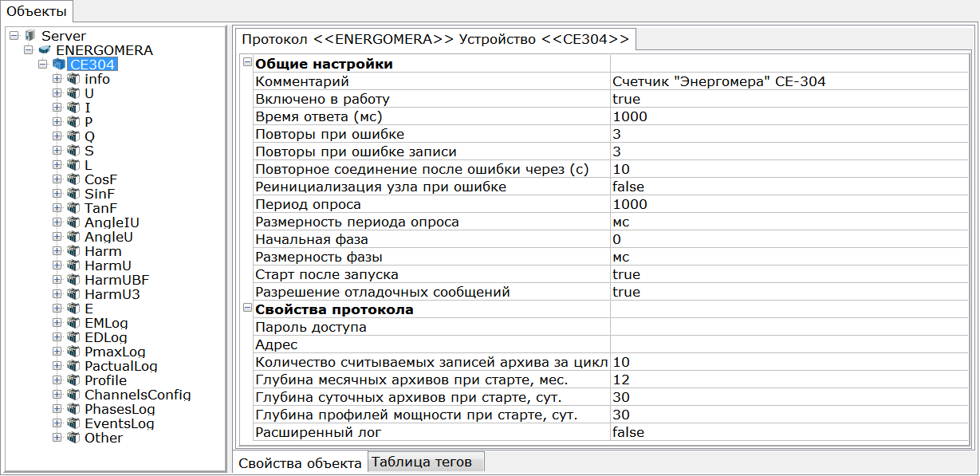The width and height of the screenshot is (980, 476).
Task: Click the Размерность фазы value
Action: (x=790, y=257)
